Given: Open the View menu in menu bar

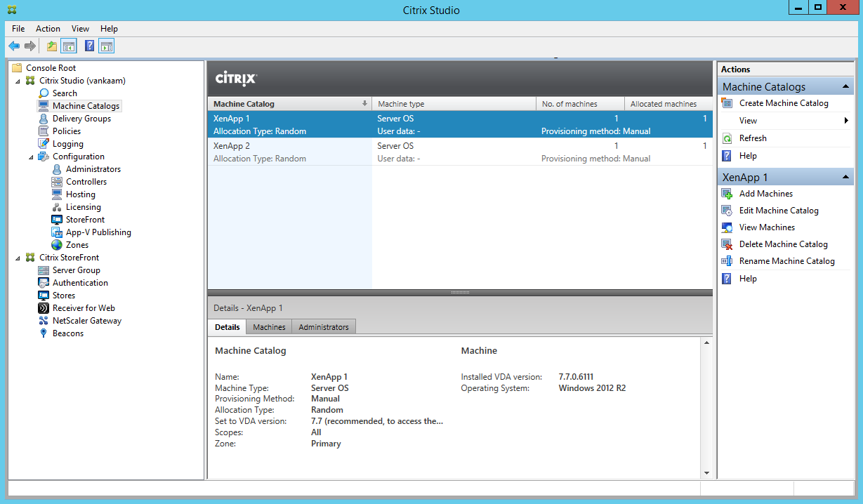Looking at the screenshot, I should [x=80, y=29].
